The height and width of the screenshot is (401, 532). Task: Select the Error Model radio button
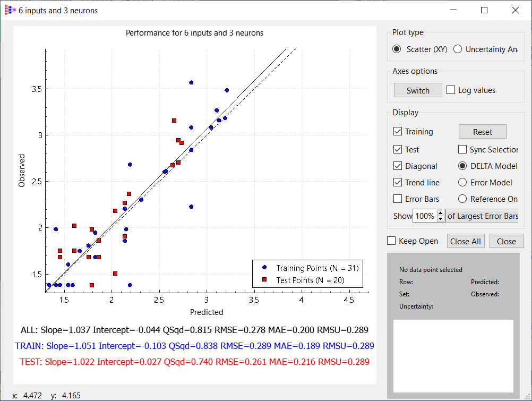[x=462, y=182]
